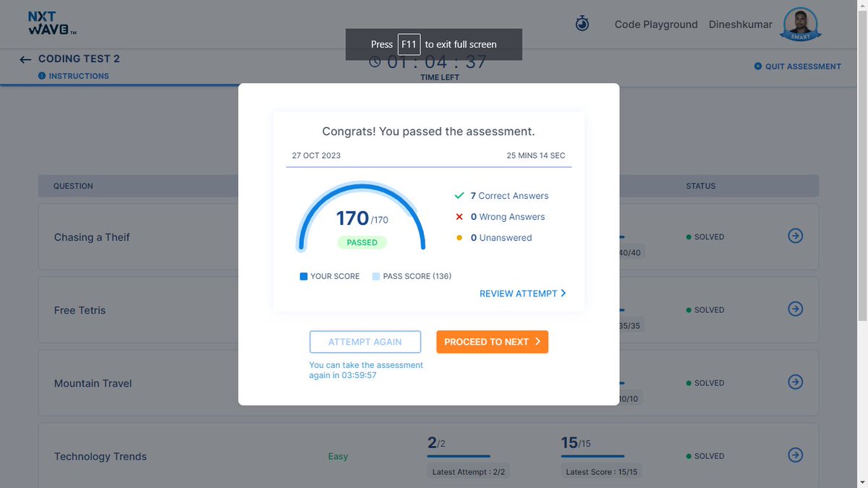
Task: Open the Technology Trends question arrow
Action: click(796, 455)
